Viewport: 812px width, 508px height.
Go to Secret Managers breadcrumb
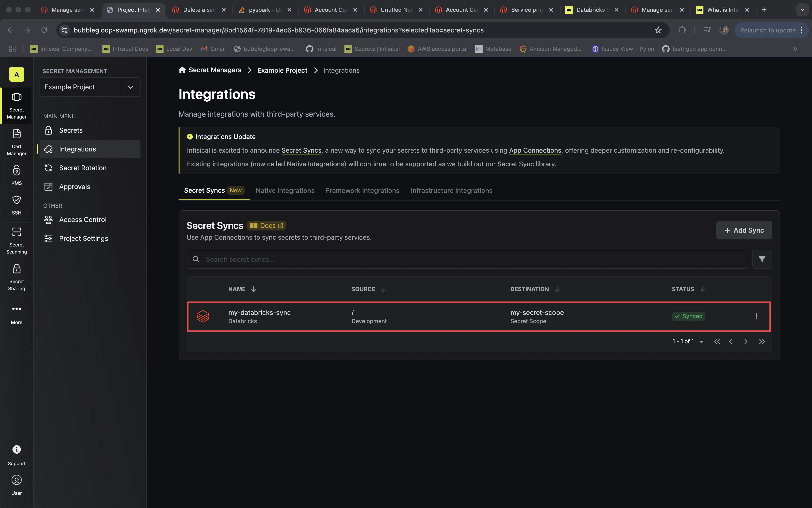(x=215, y=70)
